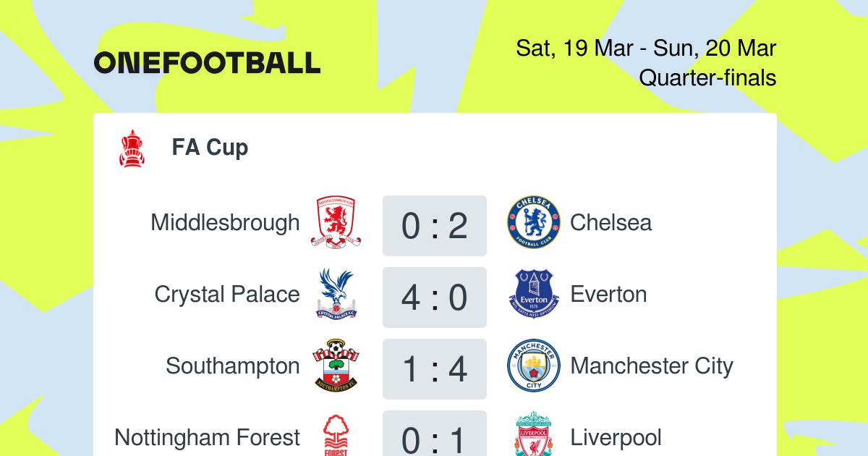Screen dimensions: 868x456
Task: Open the OneFootball logo link
Action: point(207,63)
